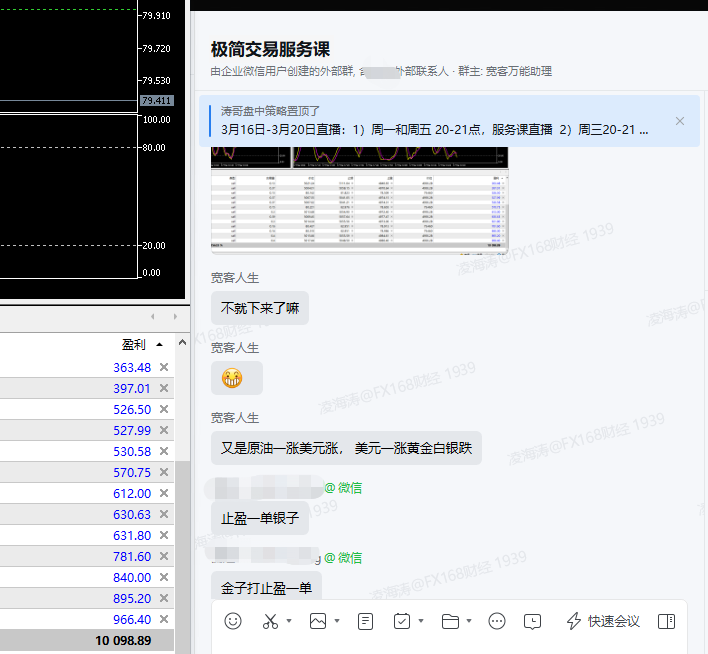Open the trading table screenshot thumbnail
The image size is (708, 654).
[x=359, y=200]
